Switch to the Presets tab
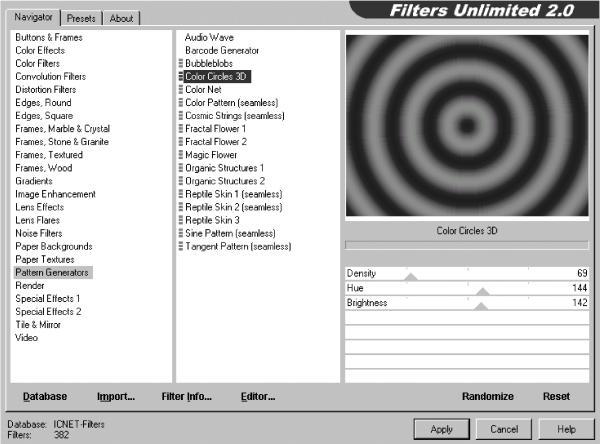The width and height of the screenshot is (600, 444). tap(81, 18)
